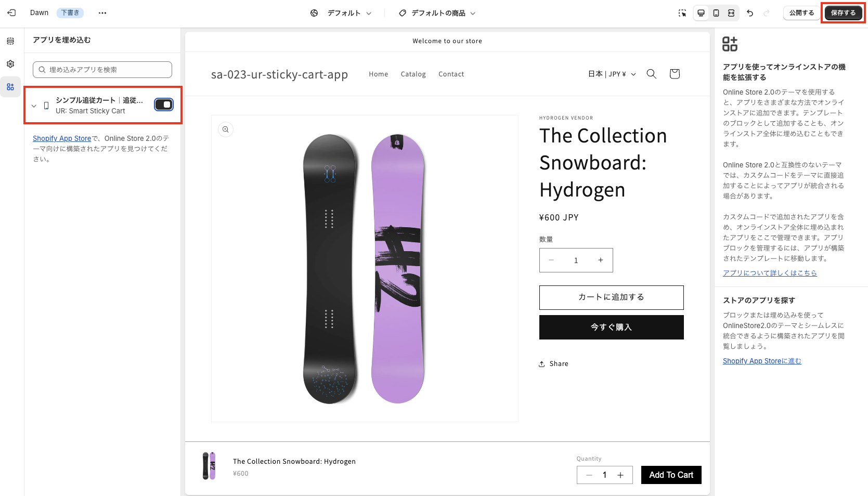Switch to fullscreen width preview
This screenshot has width=868, height=496.
(x=731, y=13)
